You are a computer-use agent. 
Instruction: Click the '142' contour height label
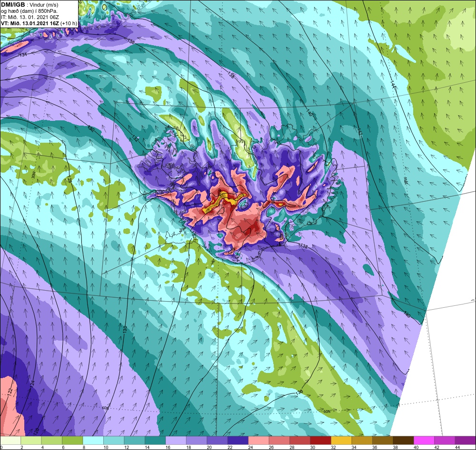point(359,132)
